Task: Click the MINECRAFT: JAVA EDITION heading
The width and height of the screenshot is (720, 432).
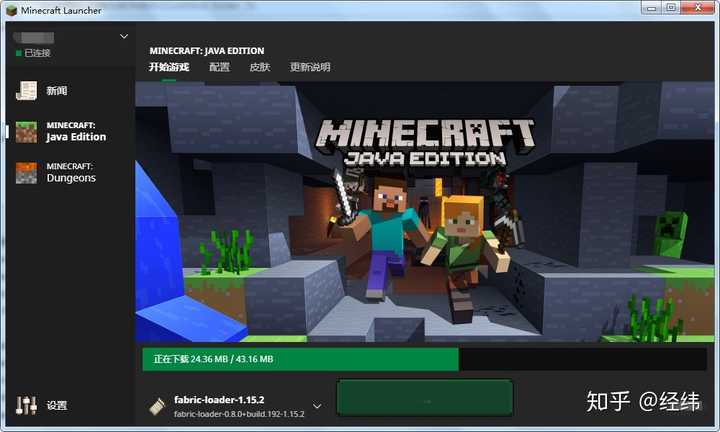Action: pyautogui.click(x=207, y=50)
